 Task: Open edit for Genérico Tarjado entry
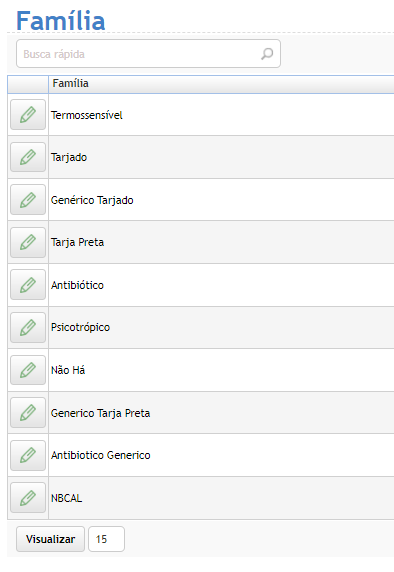tap(28, 200)
